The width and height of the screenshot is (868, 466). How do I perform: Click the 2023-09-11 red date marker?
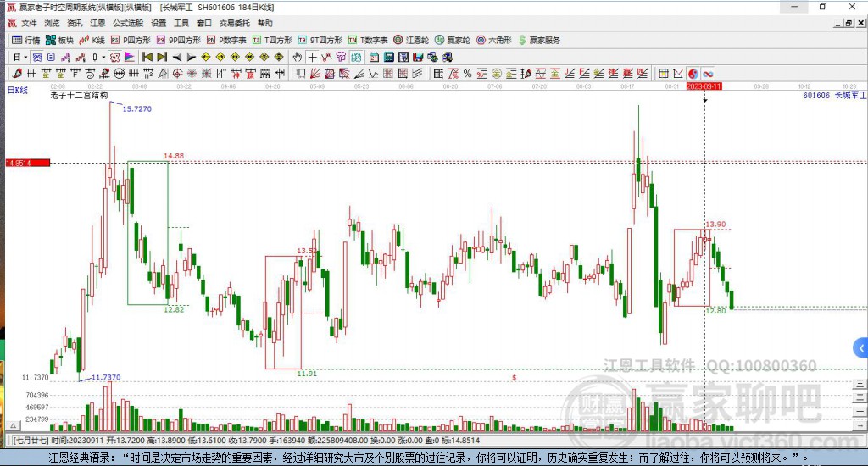click(x=704, y=86)
